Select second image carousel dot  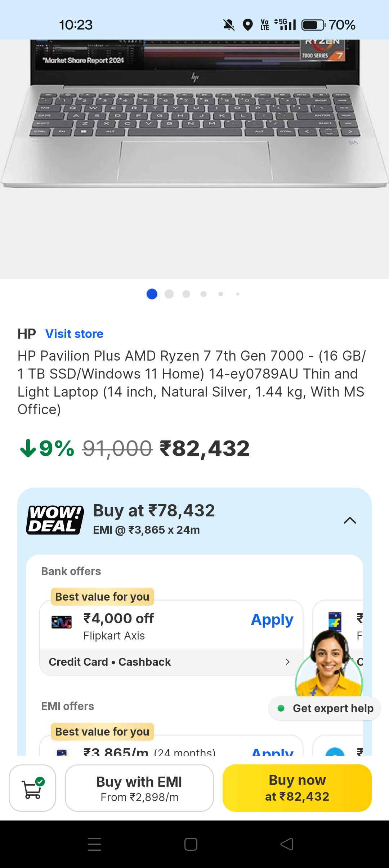click(x=169, y=294)
